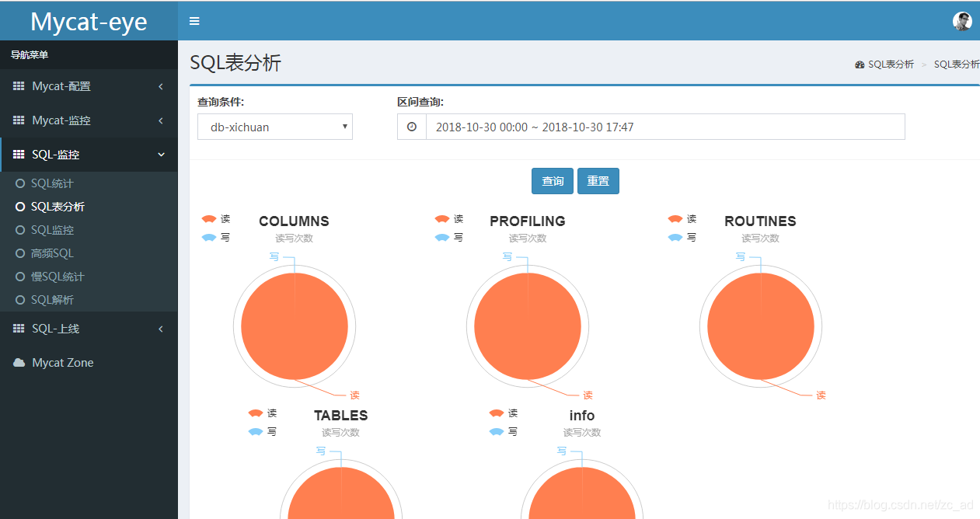Click the 写 callout label of PROFILING pie

click(x=507, y=256)
